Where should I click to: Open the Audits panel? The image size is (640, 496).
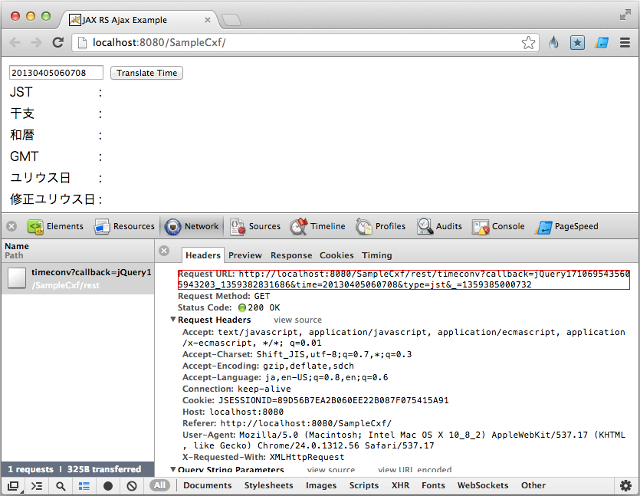pos(440,226)
